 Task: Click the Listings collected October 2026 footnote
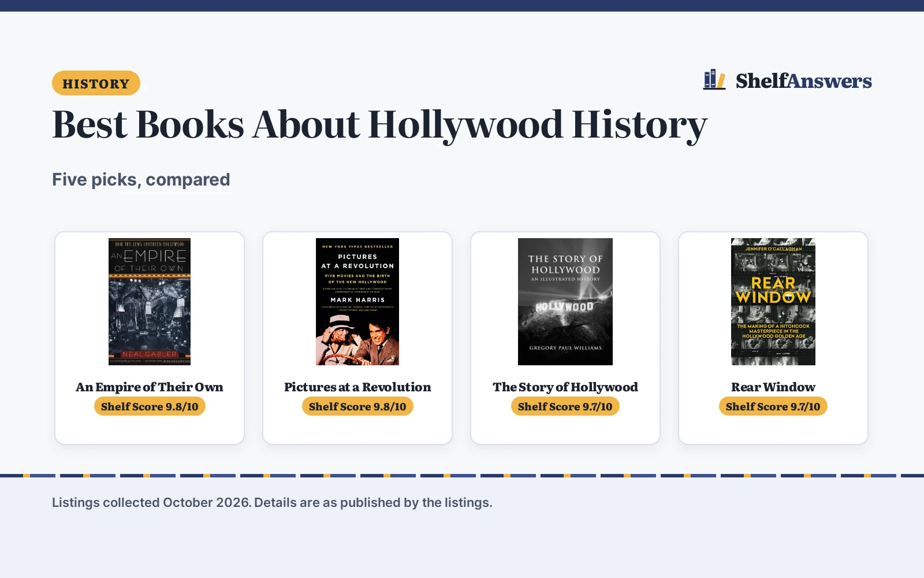272,502
